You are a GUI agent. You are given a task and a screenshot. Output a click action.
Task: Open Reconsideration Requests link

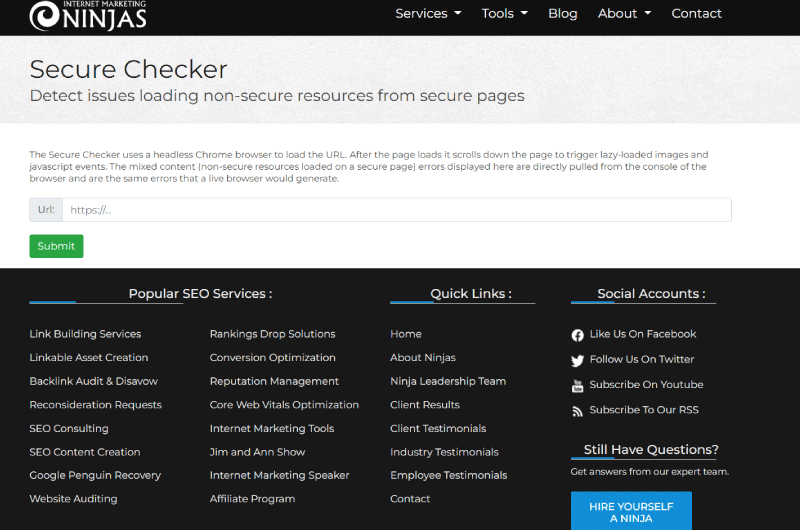(x=95, y=405)
